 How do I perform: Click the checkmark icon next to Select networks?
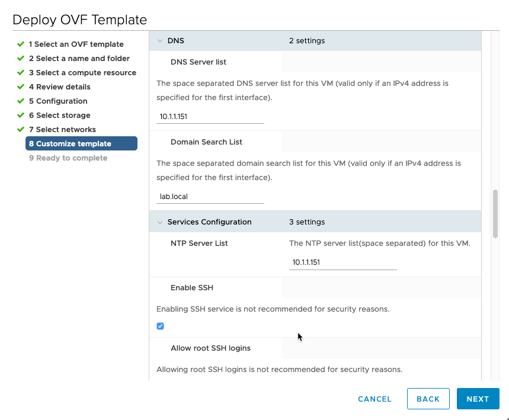tap(20, 129)
